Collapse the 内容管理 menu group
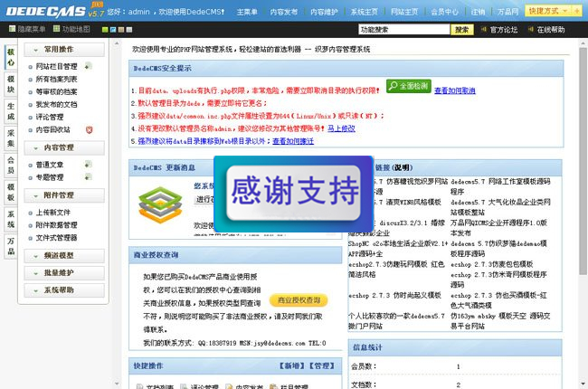Viewport: 588px width, 389px height. pos(64,147)
